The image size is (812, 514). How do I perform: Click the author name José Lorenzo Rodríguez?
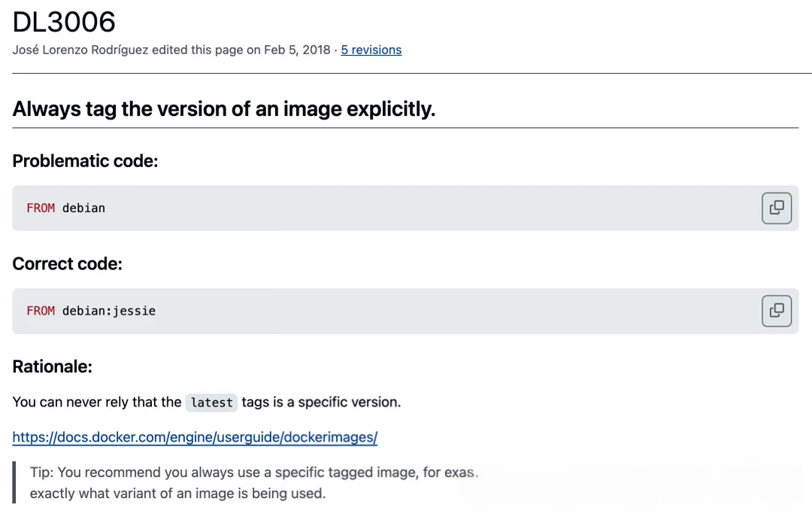coord(80,50)
